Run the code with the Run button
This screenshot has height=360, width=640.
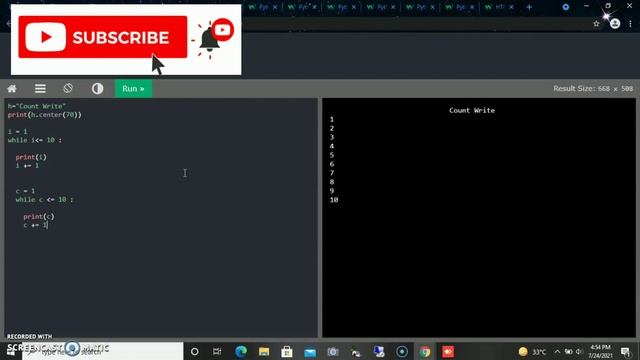coord(133,89)
